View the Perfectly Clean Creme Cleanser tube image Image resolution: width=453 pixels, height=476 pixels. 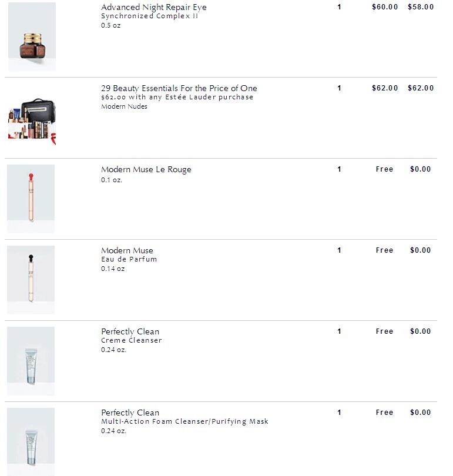coord(31,361)
